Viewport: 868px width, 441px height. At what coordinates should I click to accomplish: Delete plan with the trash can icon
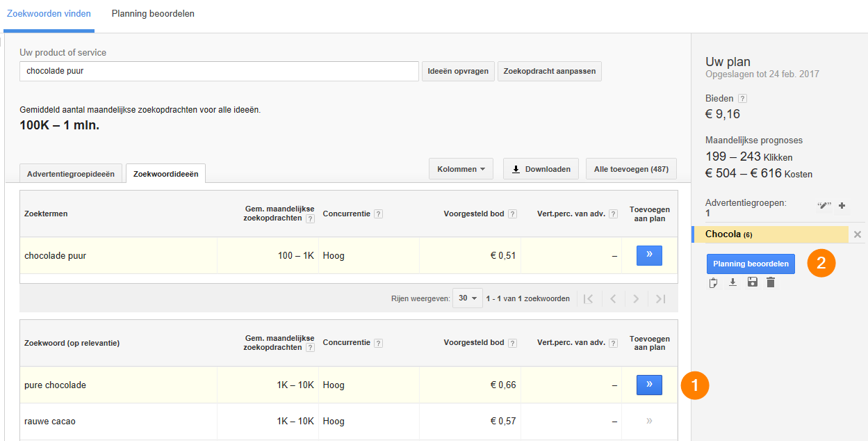point(771,282)
